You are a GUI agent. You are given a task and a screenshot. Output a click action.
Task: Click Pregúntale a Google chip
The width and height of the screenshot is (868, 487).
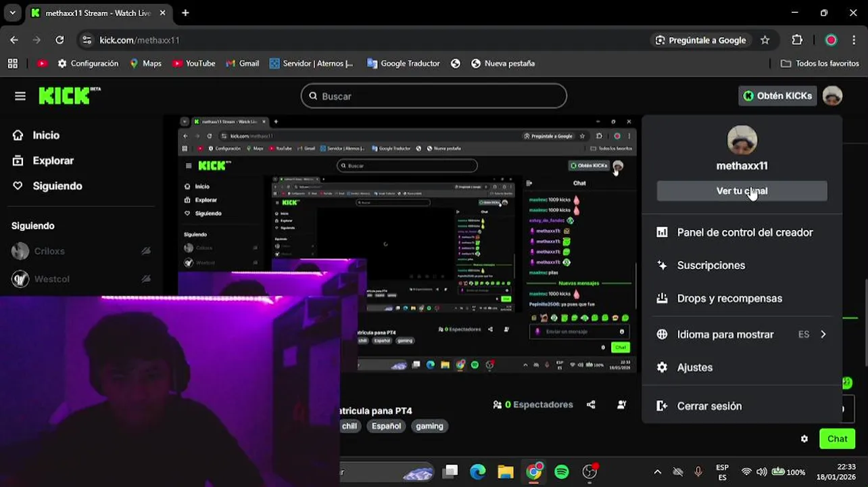[700, 40]
